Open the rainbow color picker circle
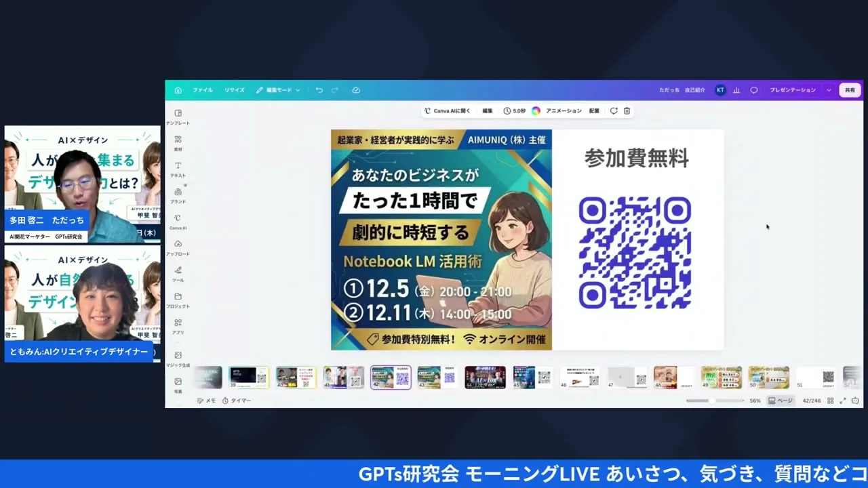The image size is (868, 488). point(536,110)
